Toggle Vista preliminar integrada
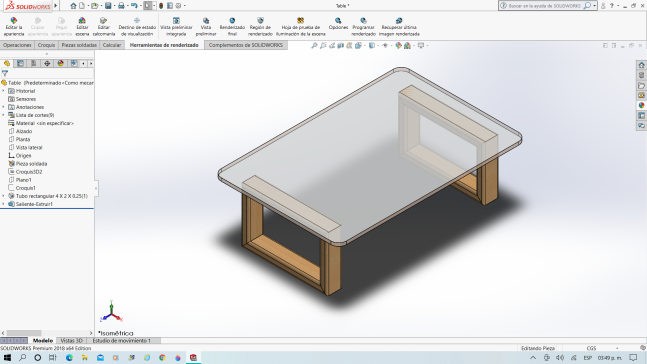The image size is (647, 364). point(176,27)
